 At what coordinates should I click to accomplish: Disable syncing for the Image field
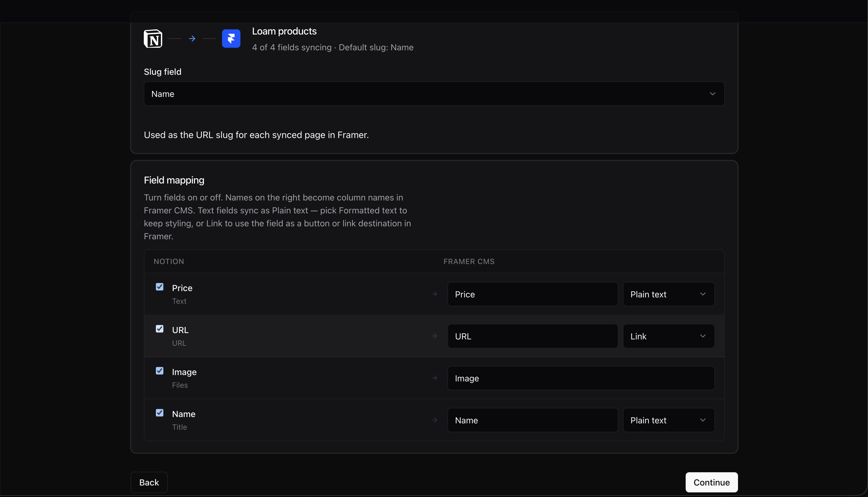pyautogui.click(x=159, y=371)
